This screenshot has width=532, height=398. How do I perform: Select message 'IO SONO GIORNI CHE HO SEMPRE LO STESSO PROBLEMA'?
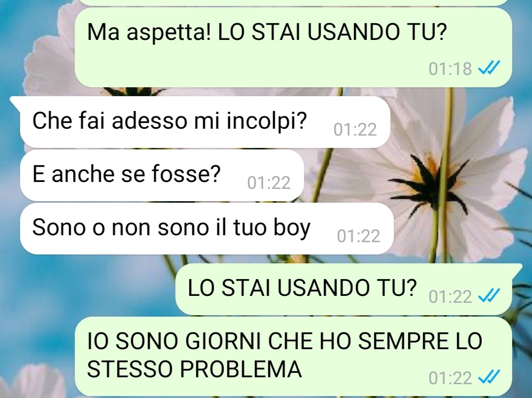point(293,356)
